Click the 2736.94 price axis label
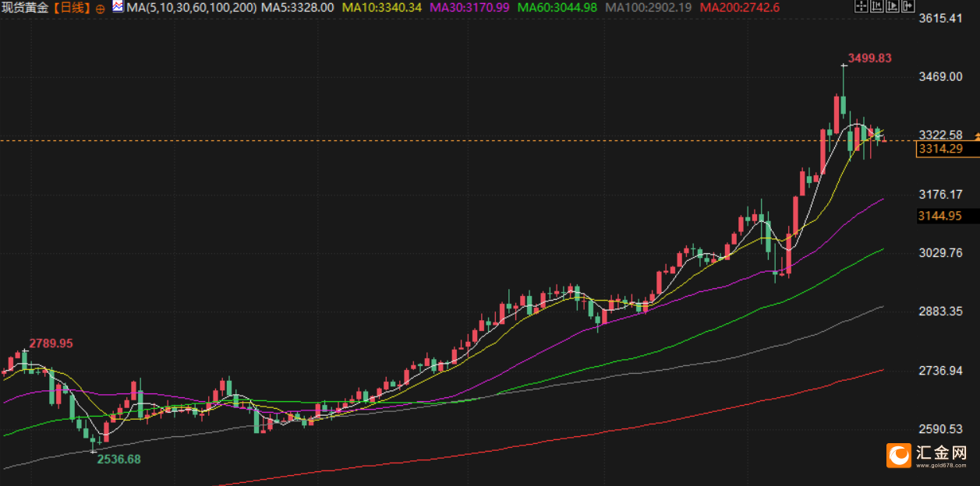 coord(942,371)
